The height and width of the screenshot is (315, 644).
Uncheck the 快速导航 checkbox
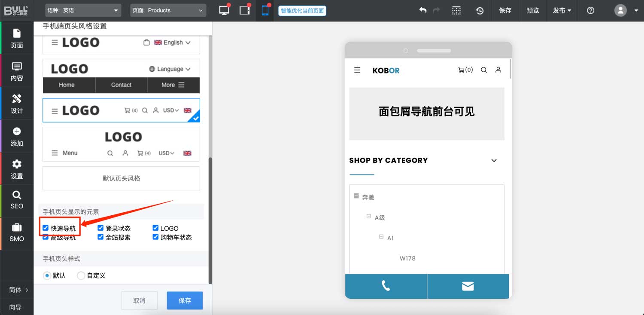coord(46,228)
